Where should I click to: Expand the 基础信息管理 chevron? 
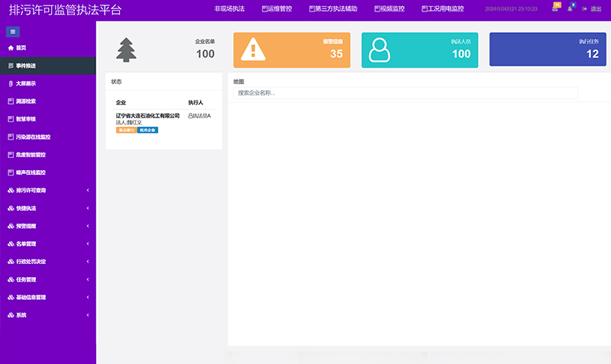pos(88,298)
